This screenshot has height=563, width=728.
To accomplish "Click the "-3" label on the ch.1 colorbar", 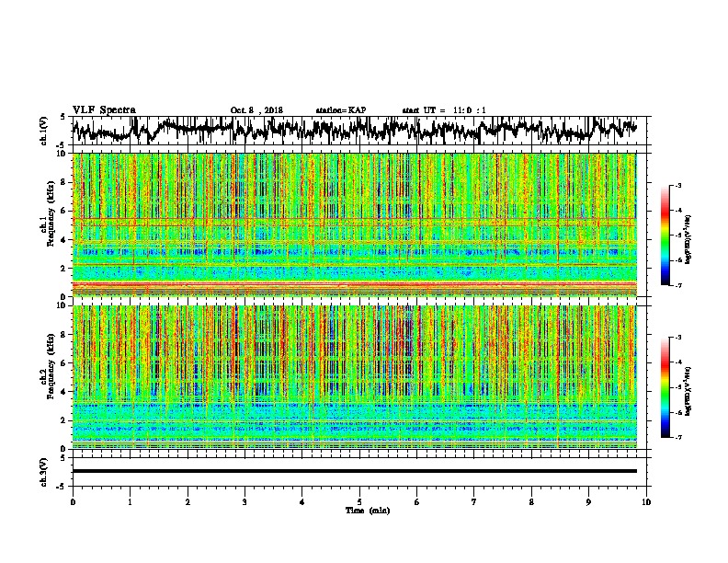I will 677,186.
